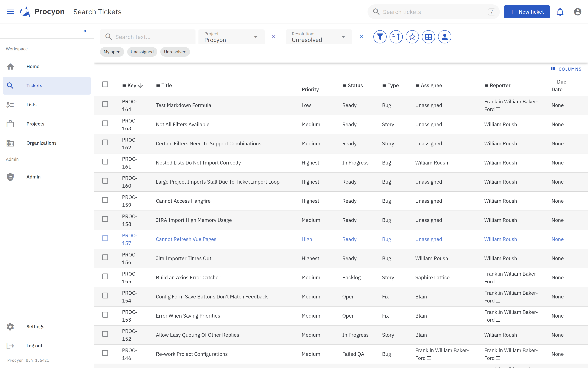Open Settings in the sidebar
588x368 pixels.
coord(47,327)
